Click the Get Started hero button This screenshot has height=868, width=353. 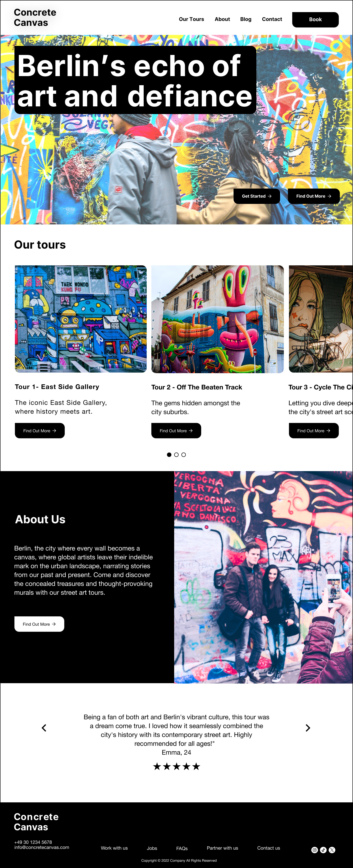(x=257, y=196)
